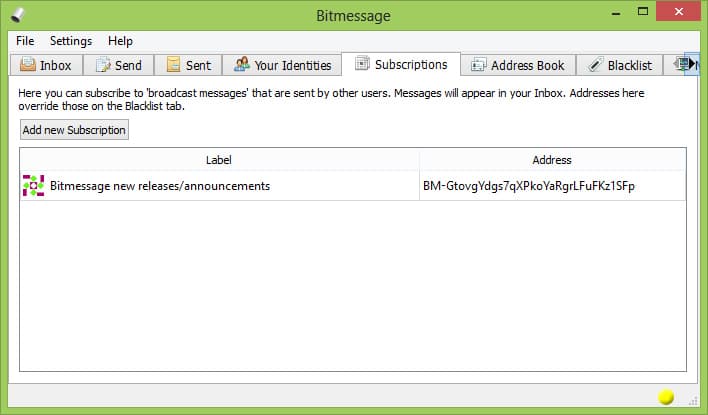Select the Subscriptions tab
The width and height of the screenshot is (708, 415).
pos(401,64)
